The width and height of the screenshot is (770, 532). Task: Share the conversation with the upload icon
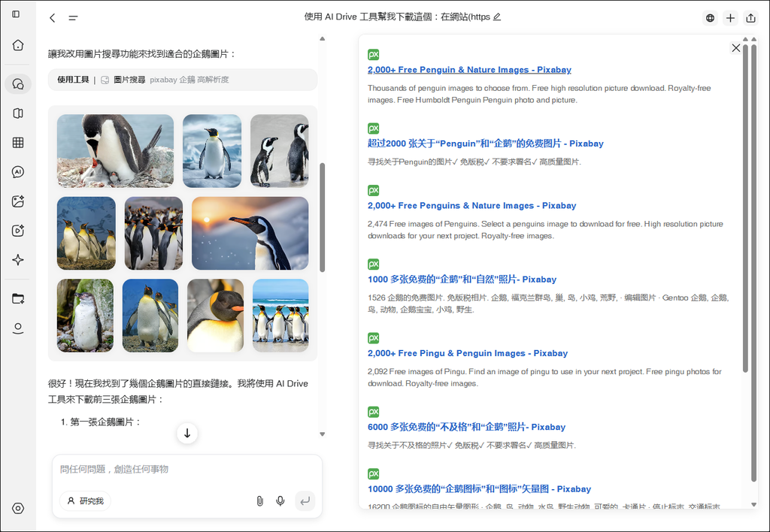pyautogui.click(x=750, y=18)
